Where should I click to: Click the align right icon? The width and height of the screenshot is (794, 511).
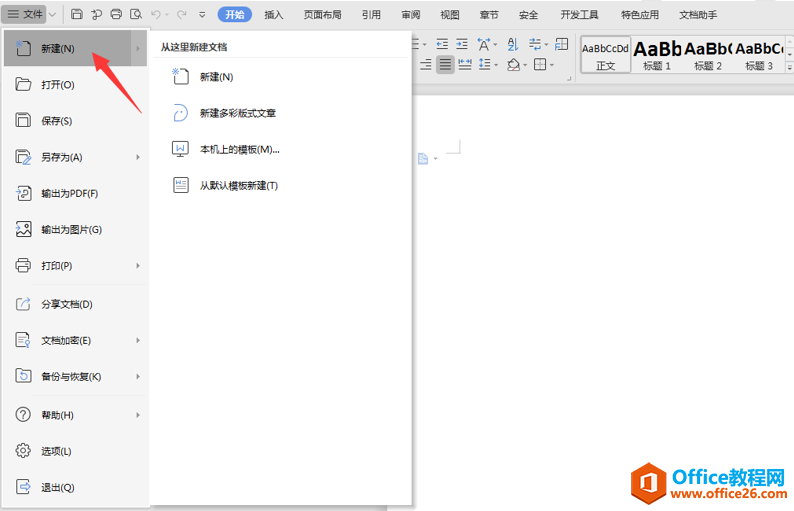click(x=426, y=64)
